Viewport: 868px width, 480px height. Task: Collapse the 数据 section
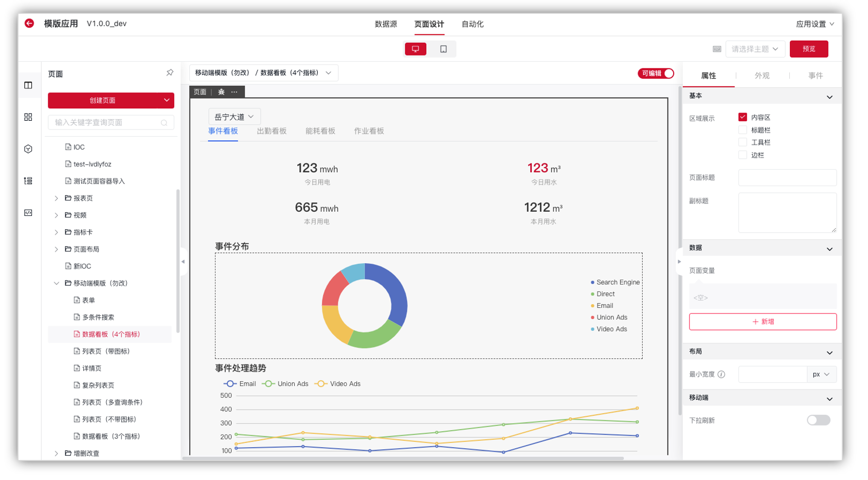pyautogui.click(x=829, y=249)
